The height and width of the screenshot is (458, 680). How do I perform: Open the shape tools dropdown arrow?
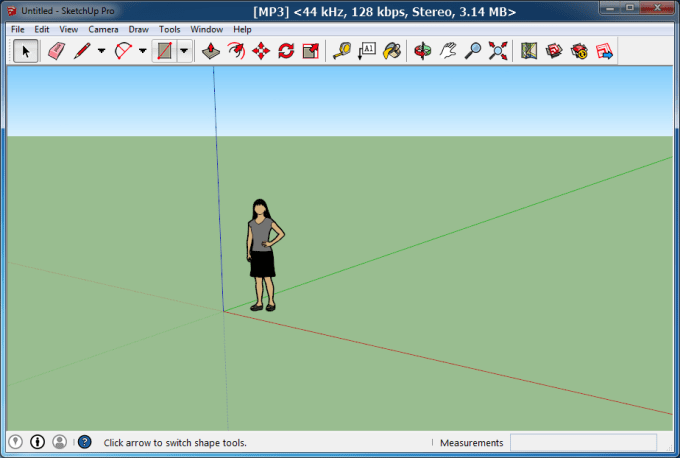pyautogui.click(x=184, y=51)
